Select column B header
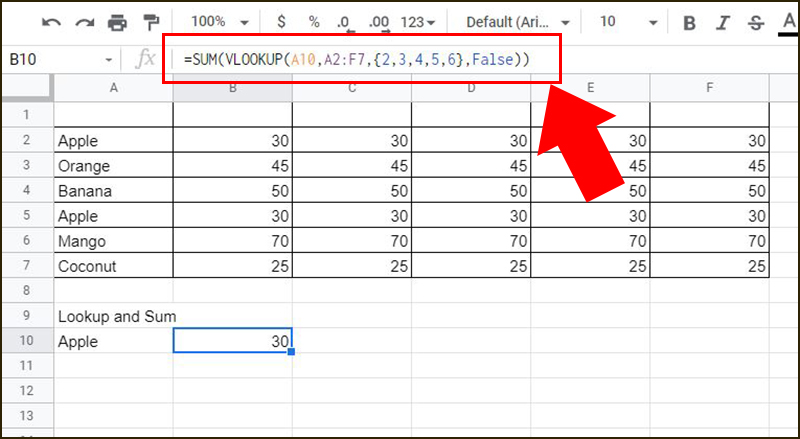The image size is (800, 439). point(233,88)
